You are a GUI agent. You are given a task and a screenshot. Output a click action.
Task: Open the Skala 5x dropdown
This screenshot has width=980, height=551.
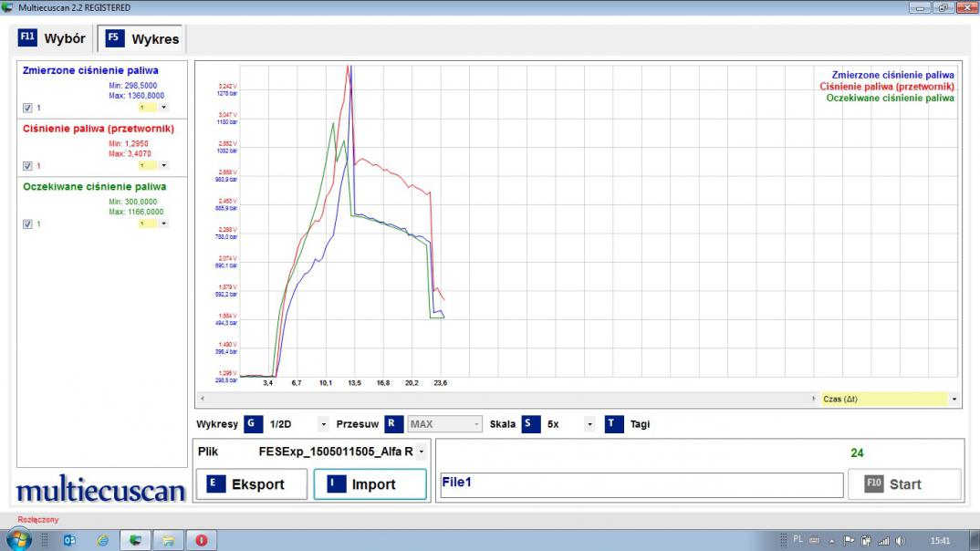click(x=589, y=424)
